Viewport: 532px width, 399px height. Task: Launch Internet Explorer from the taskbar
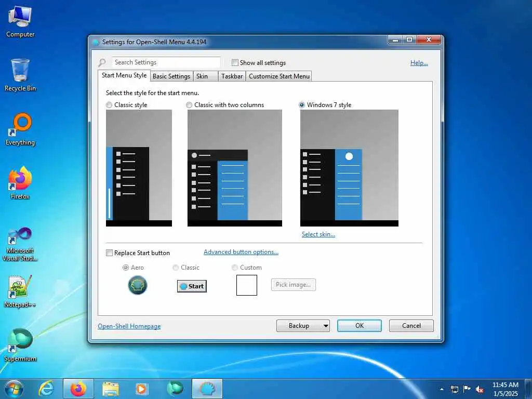point(46,389)
